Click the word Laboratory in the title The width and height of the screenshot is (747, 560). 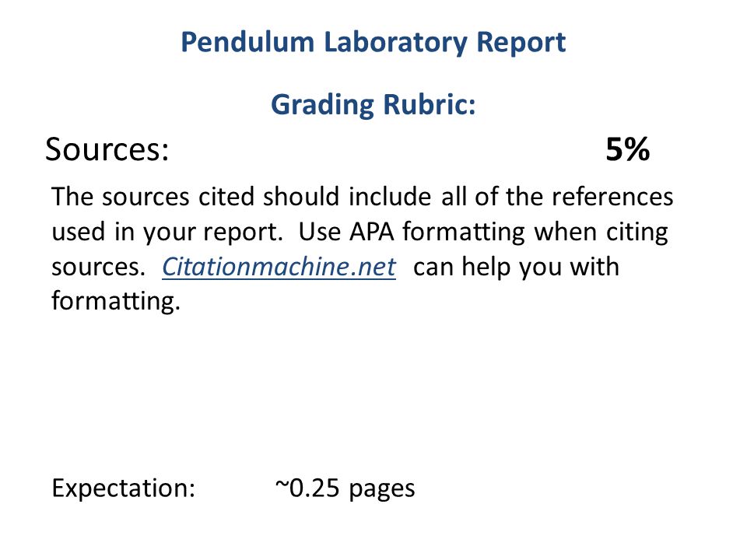coord(395,43)
